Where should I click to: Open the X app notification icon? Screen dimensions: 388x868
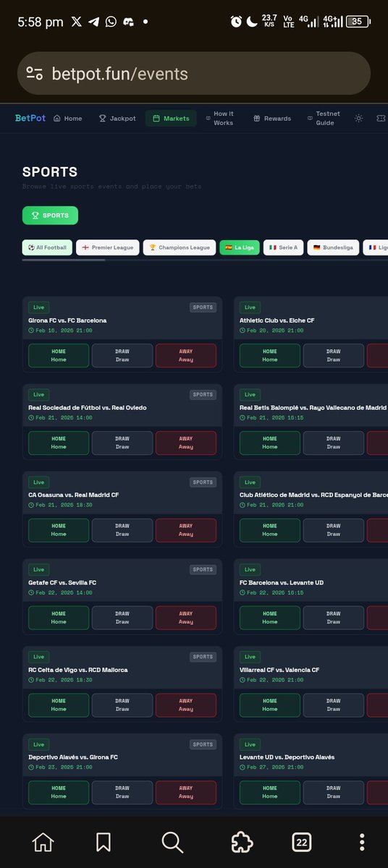click(x=77, y=22)
